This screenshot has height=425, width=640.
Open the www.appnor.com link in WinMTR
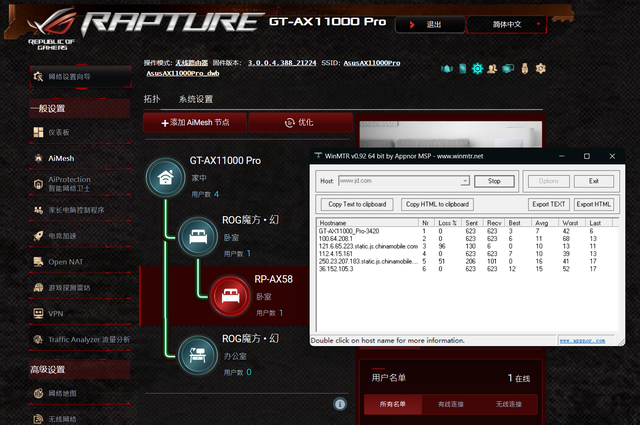[582, 340]
